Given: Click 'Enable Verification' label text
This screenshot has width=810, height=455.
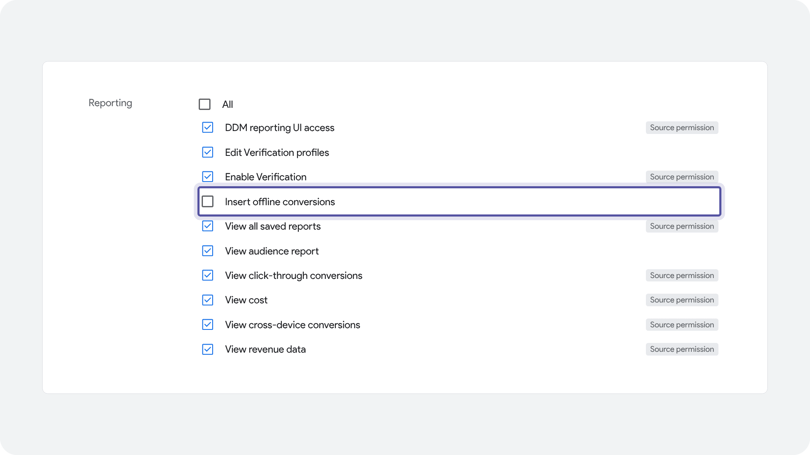Looking at the screenshot, I should click(266, 177).
